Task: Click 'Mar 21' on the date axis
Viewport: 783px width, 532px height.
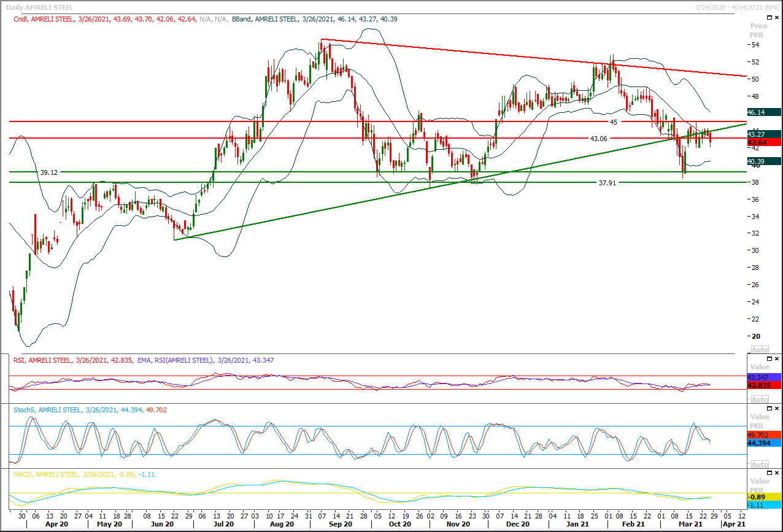Action: tap(690, 525)
